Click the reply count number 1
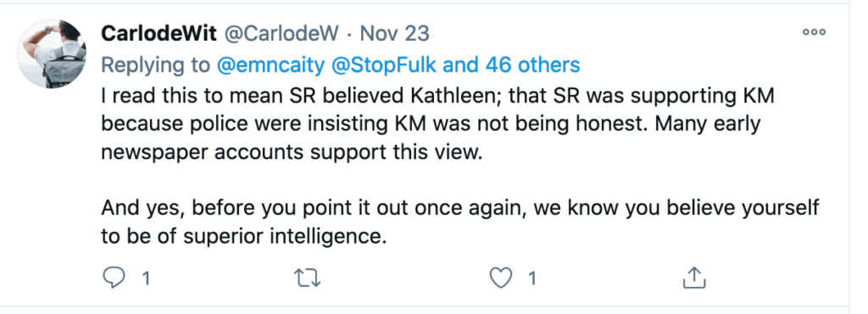This screenshot has height=314, width=868. [x=146, y=278]
